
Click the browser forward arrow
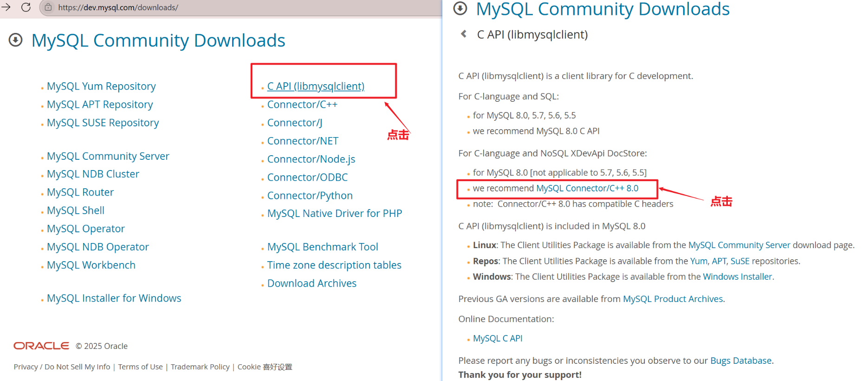pos(6,7)
